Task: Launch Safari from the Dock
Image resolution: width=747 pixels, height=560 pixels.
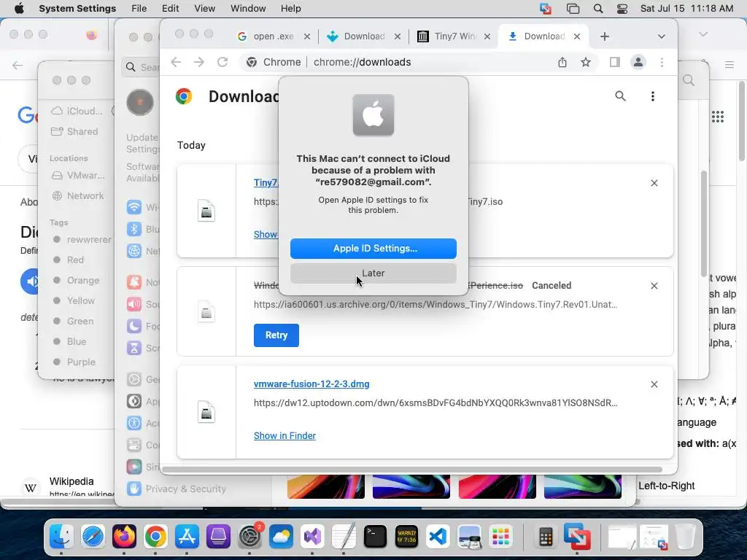Action: tap(93, 537)
